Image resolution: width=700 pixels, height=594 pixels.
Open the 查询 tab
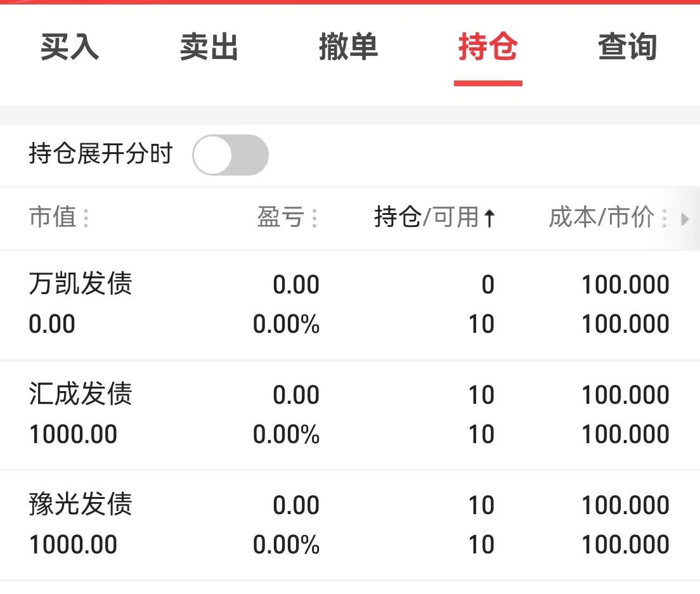click(x=627, y=48)
